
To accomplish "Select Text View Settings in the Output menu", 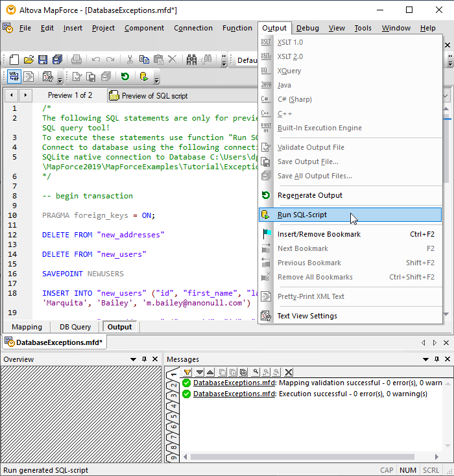I will 307,316.
